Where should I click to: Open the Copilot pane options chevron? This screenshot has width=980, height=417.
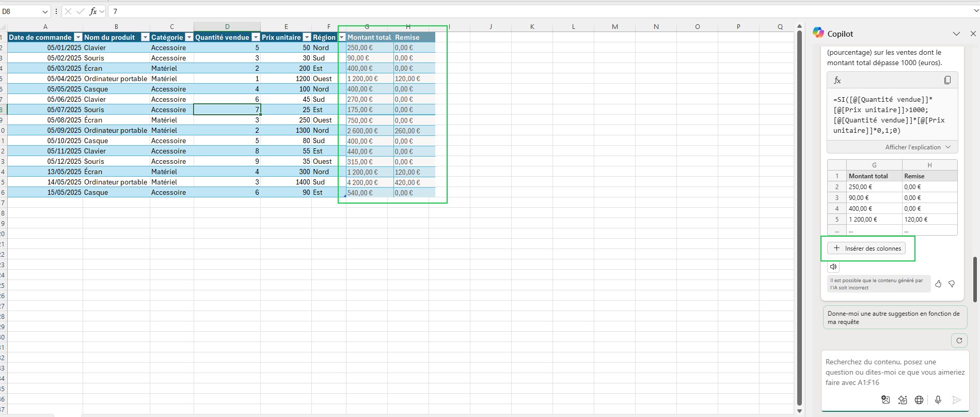(956, 34)
